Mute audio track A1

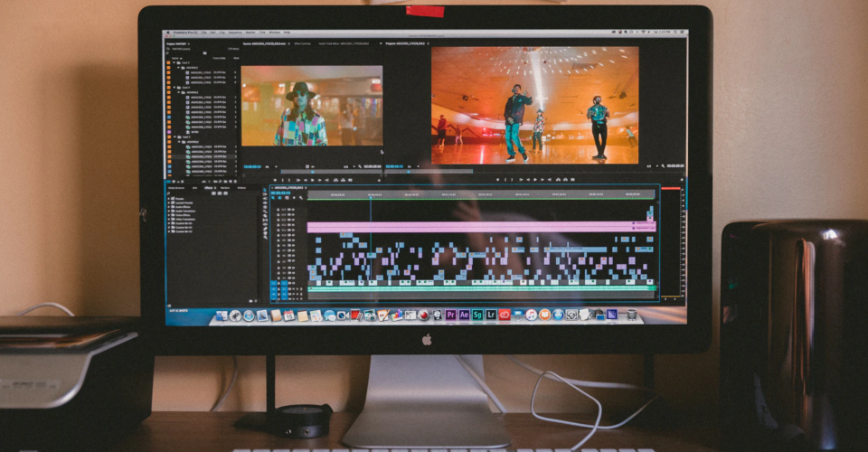click(x=293, y=289)
